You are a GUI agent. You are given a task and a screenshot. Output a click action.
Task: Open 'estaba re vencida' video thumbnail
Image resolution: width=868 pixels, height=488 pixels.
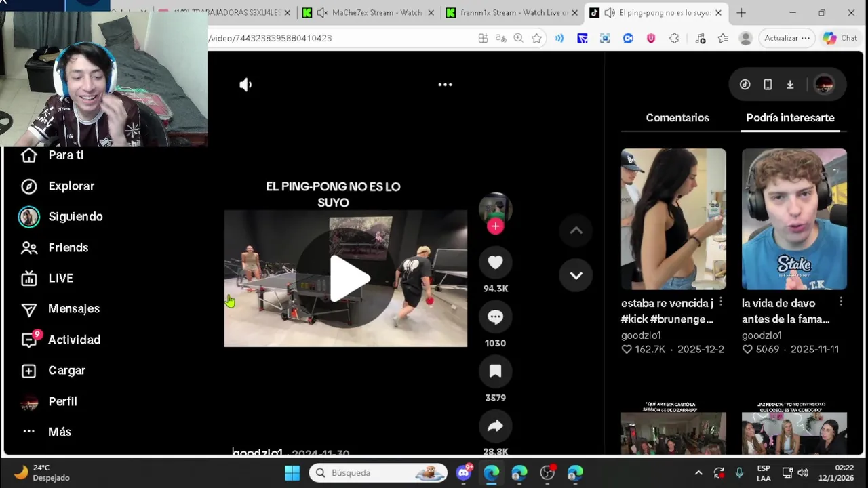pyautogui.click(x=673, y=219)
